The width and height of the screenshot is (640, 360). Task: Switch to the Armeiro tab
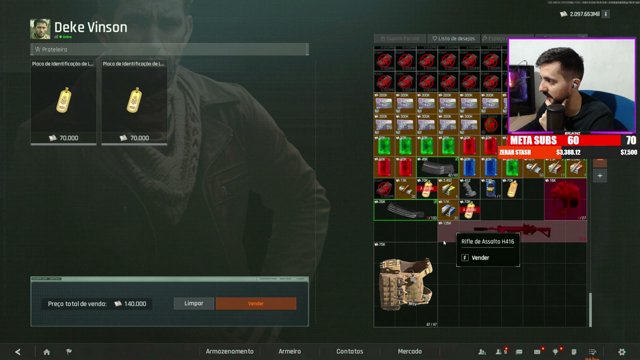(289, 351)
